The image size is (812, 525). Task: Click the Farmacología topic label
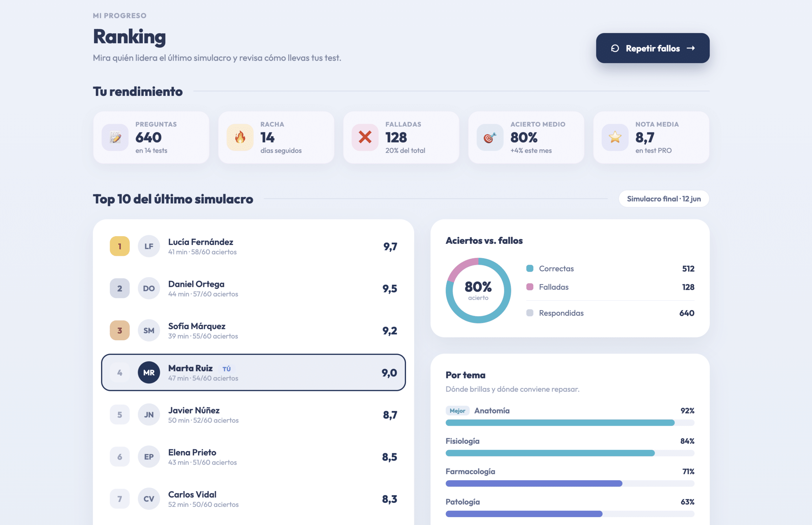[x=470, y=471]
